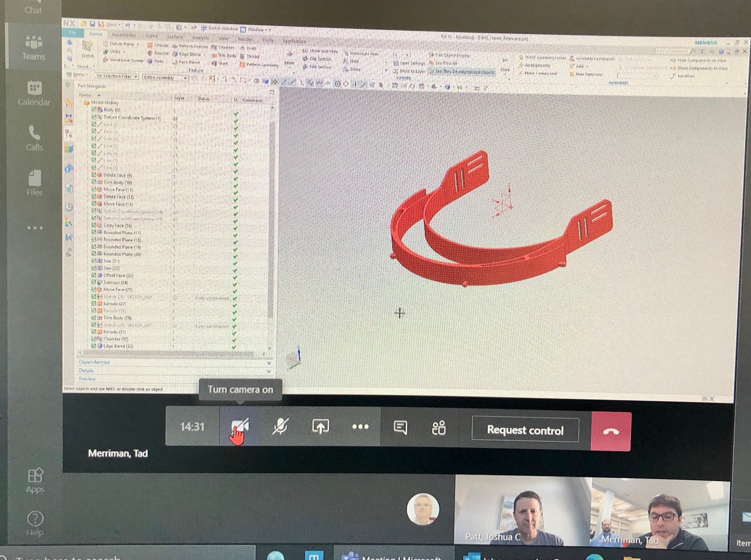Click Pattern Feature in NX ribbon
Viewport: 751px width, 560px height.
190,46
